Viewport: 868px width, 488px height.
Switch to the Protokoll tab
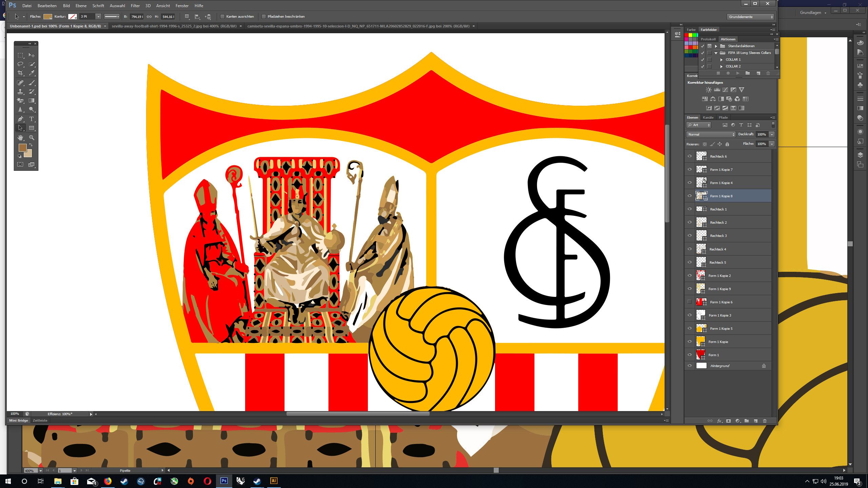pyautogui.click(x=708, y=39)
